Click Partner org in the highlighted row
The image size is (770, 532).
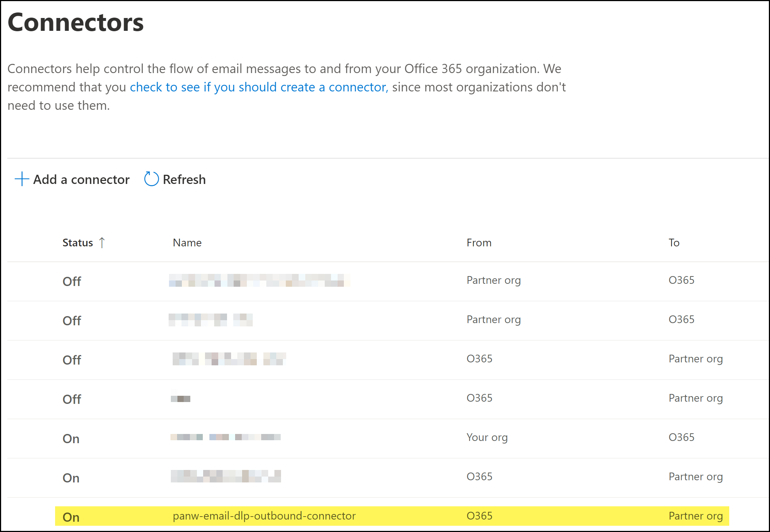tap(695, 516)
